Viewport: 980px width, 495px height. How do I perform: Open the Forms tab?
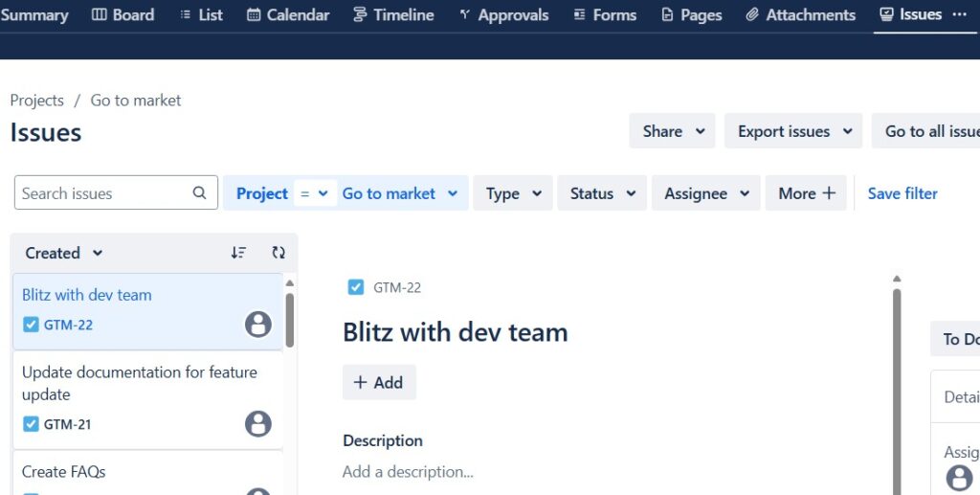(605, 15)
